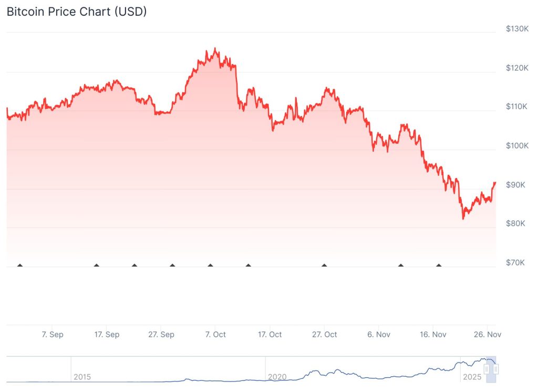Click the 2025 label in the overview navigator
This screenshot has width=538, height=392.
tap(471, 377)
